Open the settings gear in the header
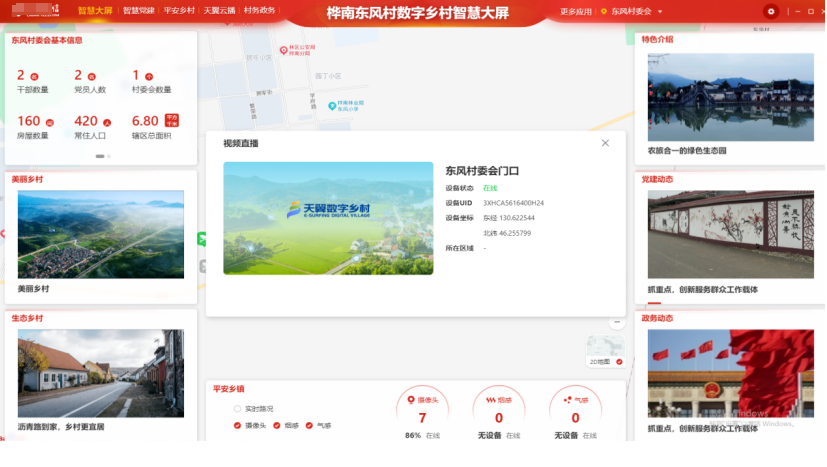Screen dimensions: 827x467 (x=771, y=11)
